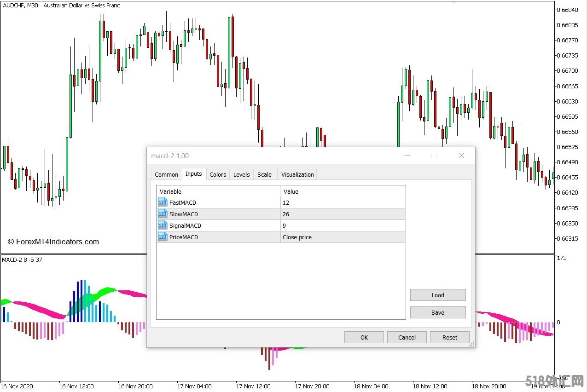Viewport: 587px width, 392px height.
Task: Open the PriceMACD Close price value
Action: pyautogui.click(x=342, y=237)
